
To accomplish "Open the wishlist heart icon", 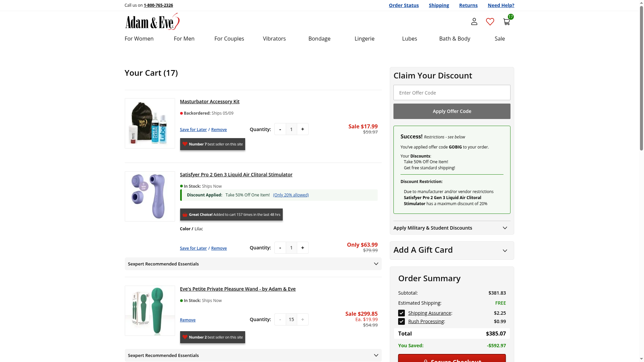I will point(490,22).
